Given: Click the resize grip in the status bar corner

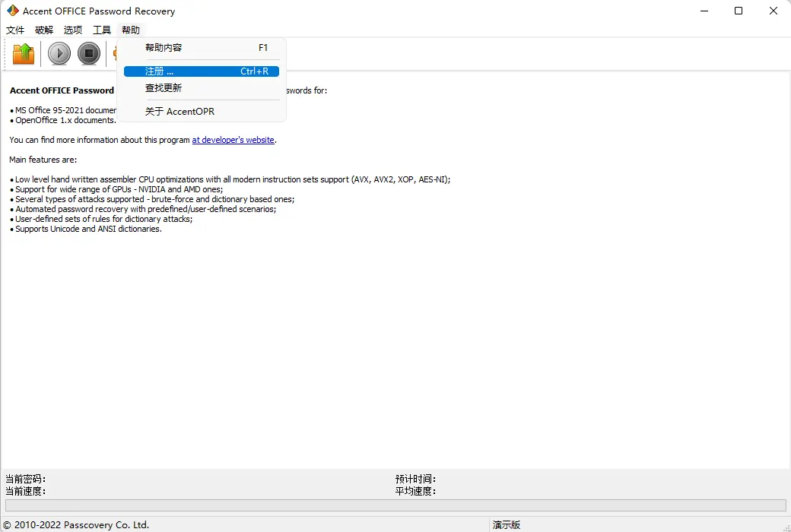Looking at the screenshot, I should pos(786,527).
